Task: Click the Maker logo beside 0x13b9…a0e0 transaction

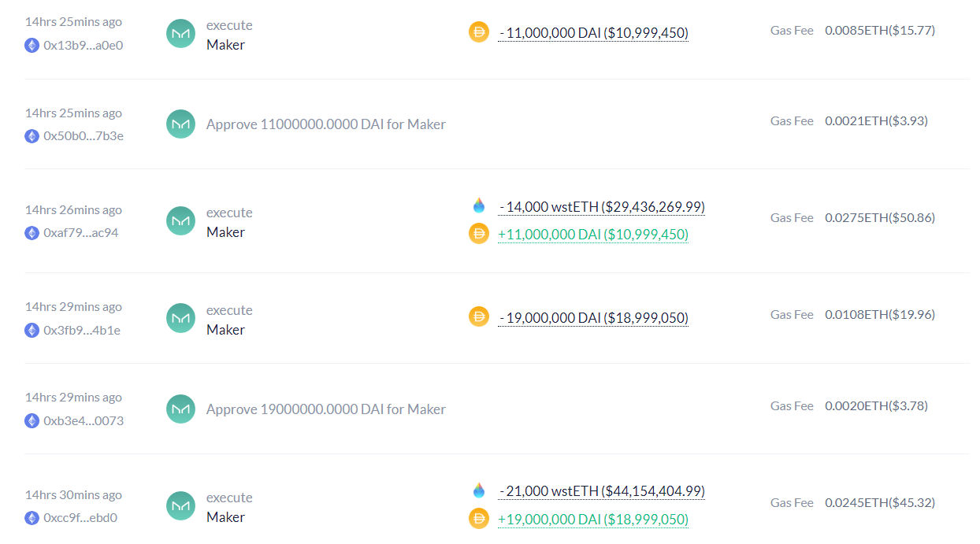Action: pos(180,34)
